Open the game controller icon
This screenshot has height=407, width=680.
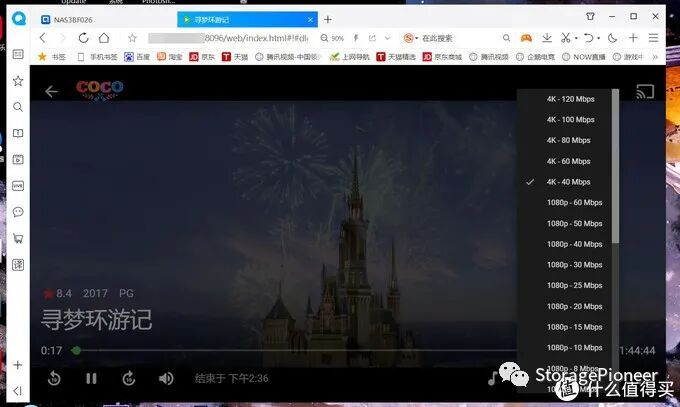pos(526,38)
